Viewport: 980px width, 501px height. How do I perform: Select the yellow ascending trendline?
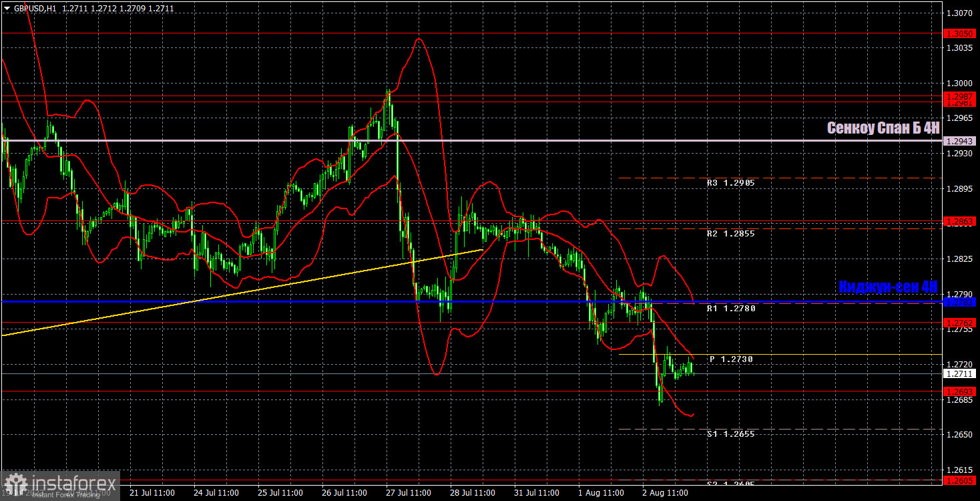242,293
